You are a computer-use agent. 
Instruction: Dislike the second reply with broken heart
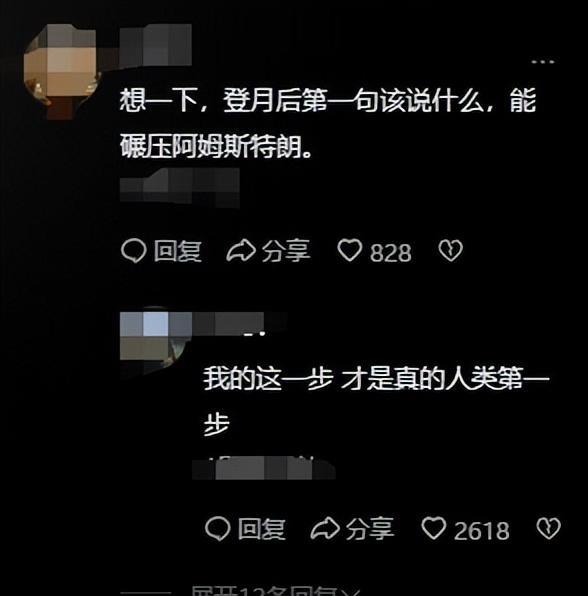548,528
